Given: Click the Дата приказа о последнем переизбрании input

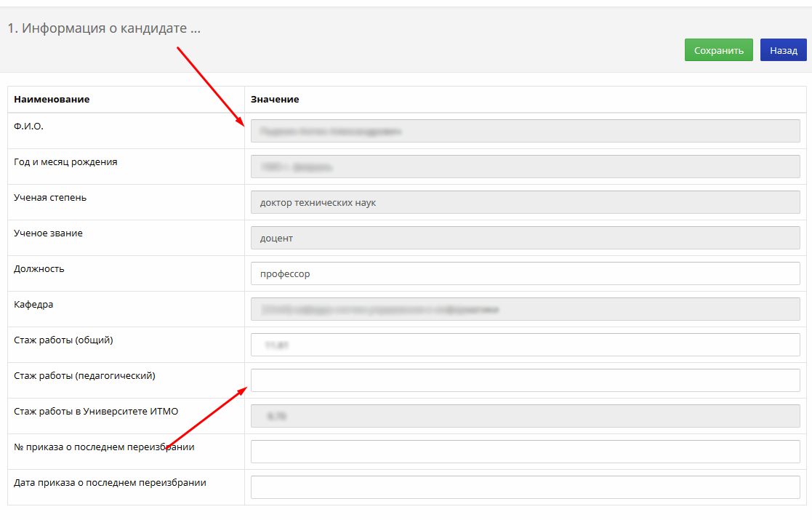Looking at the screenshot, I should click(x=525, y=487).
